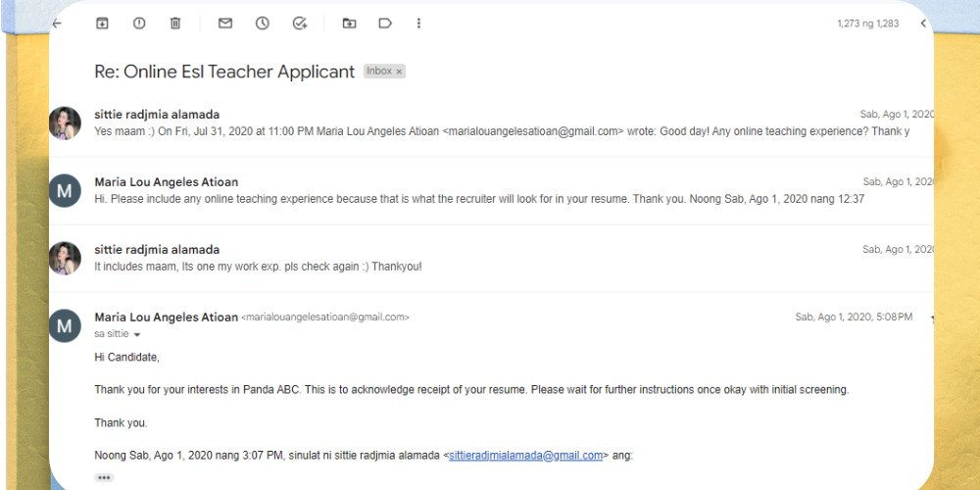
Task: Delete this conversation with trash icon
Action: (175, 24)
